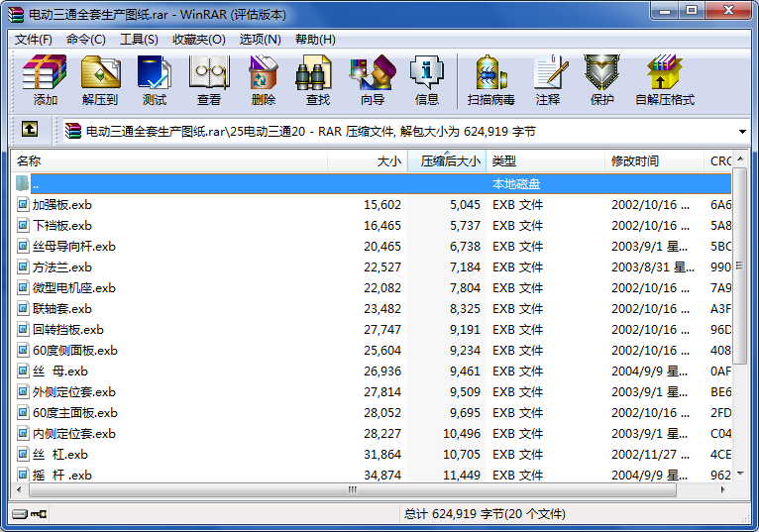Sort by Name (名称) column header

pos(168,161)
